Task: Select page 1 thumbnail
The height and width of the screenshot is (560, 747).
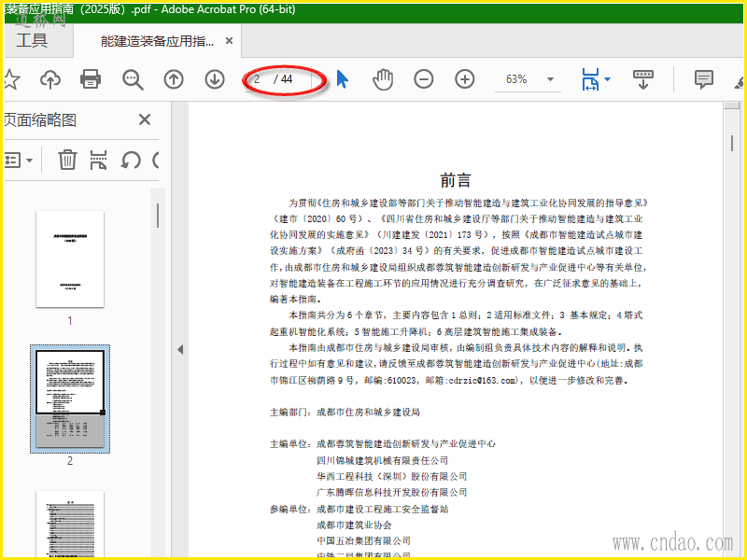Action: tap(70, 259)
